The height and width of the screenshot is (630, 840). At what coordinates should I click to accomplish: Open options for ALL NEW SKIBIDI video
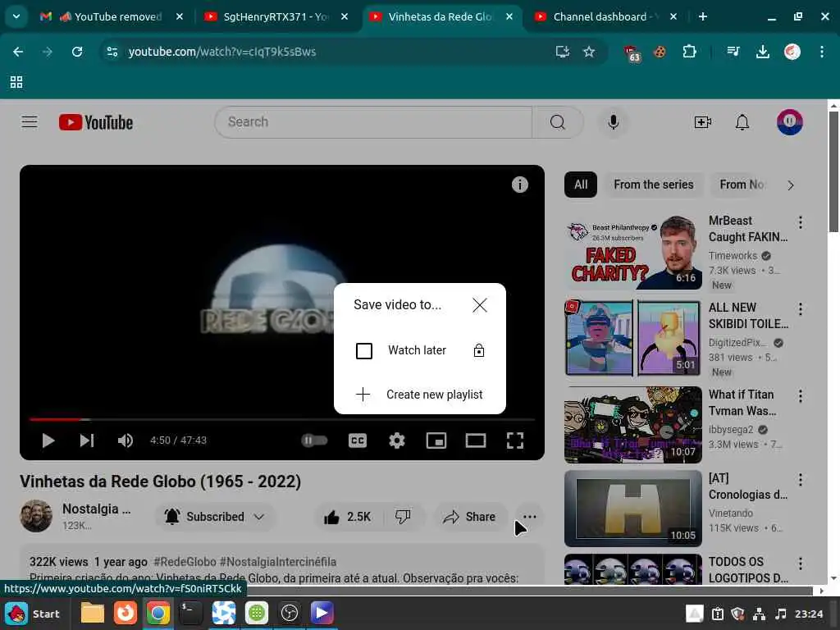tap(800, 308)
